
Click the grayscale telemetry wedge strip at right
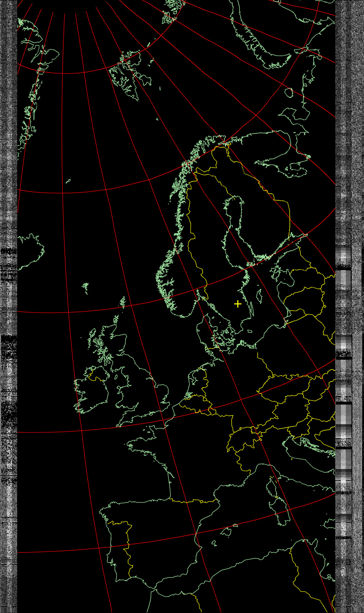click(x=343, y=420)
